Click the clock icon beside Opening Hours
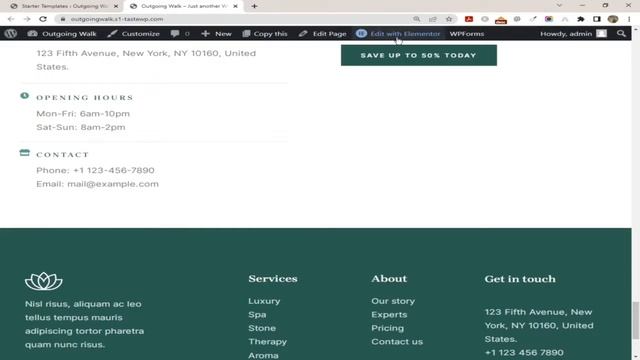 [x=24, y=96]
